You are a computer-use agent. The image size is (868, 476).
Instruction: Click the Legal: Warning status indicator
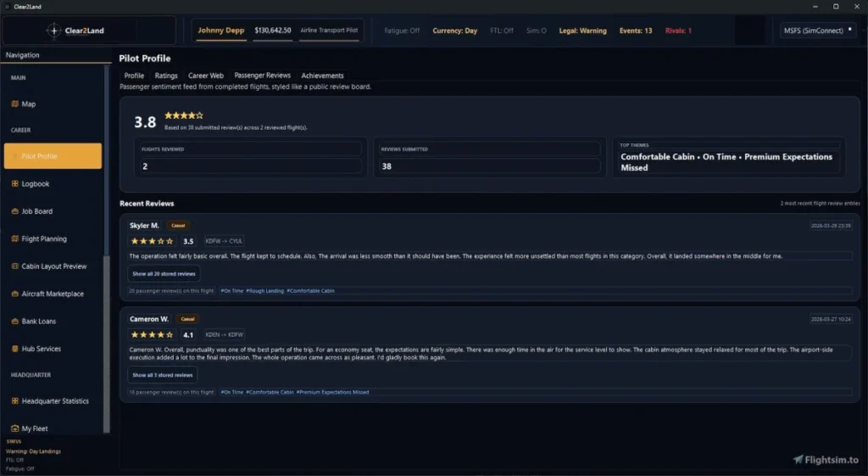pos(582,31)
